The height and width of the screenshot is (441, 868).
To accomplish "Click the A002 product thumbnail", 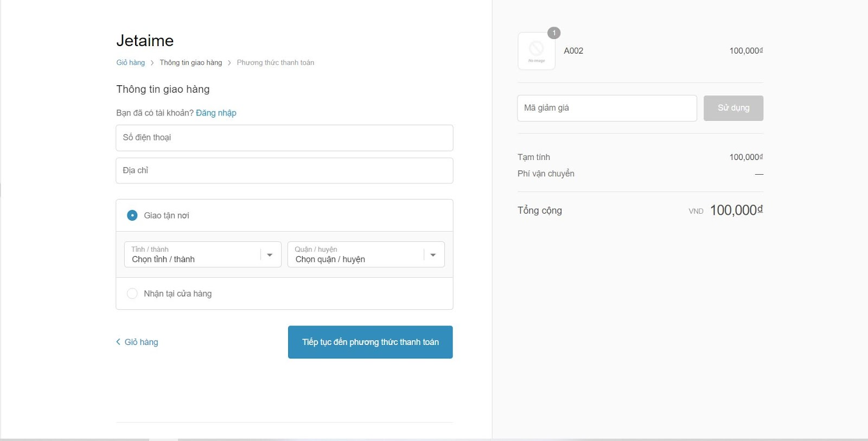I will pos(537,51).
